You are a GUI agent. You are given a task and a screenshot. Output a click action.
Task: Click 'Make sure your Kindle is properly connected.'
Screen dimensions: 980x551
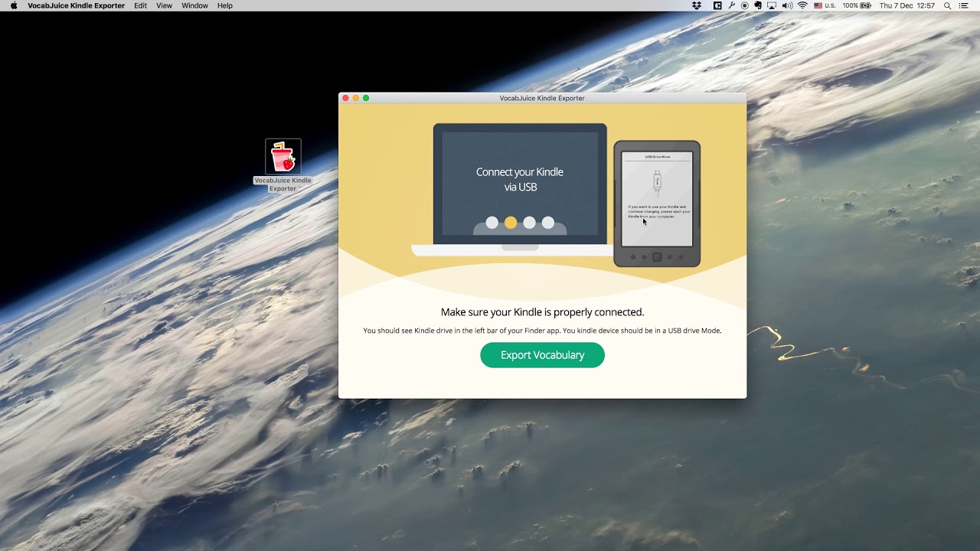click(542, 312)
